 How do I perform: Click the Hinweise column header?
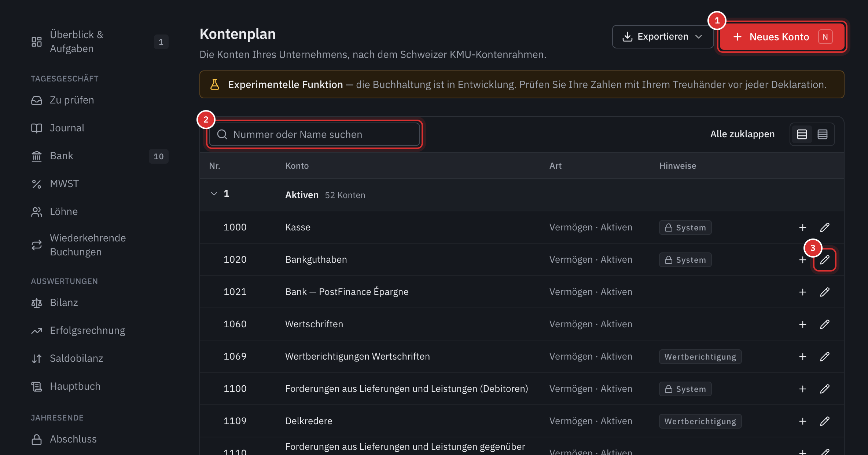(678, 166)
